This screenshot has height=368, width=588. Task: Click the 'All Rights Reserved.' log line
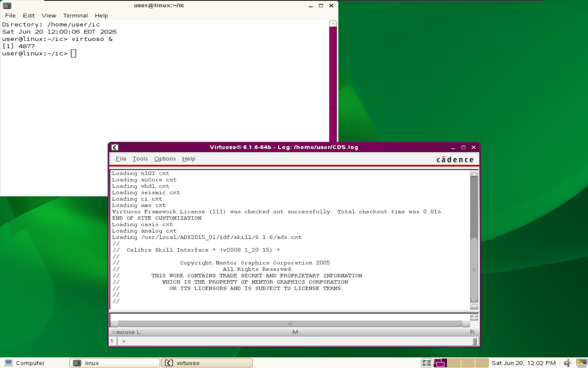pos(258,269)
